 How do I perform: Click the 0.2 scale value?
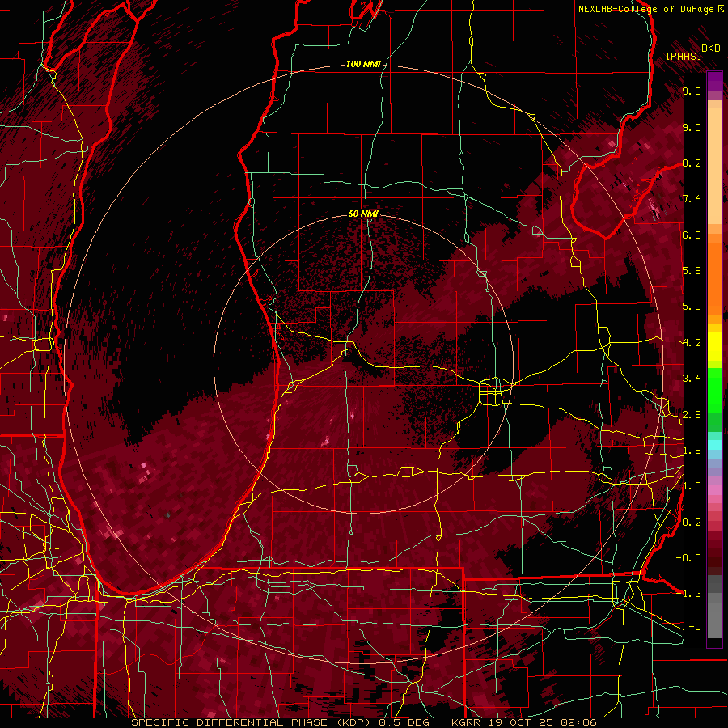tap(692, 523)
